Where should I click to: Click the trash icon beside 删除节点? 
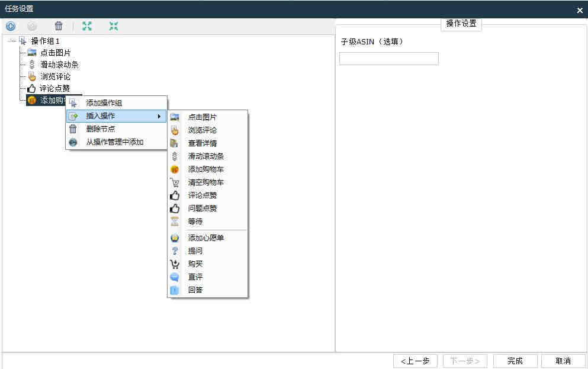(x=73, y=129)
